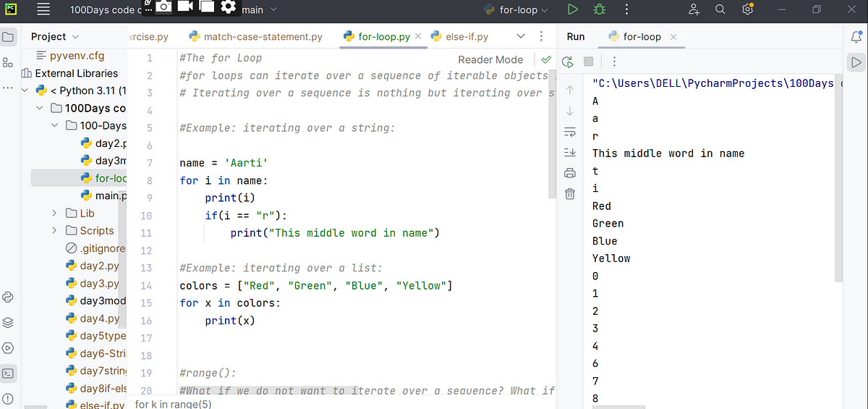Click breadcrumb for k in range(5)
The image size is (868, 409).
click(x=174, y=404)
